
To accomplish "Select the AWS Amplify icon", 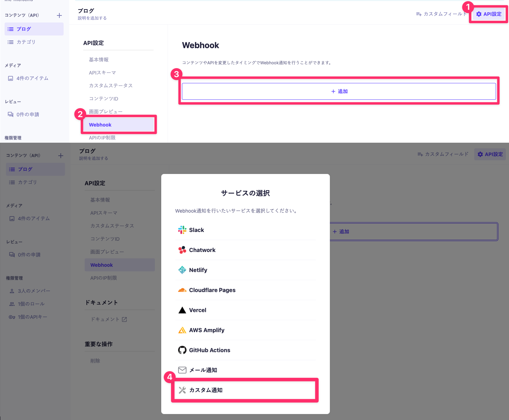I will tap(182, 330).
